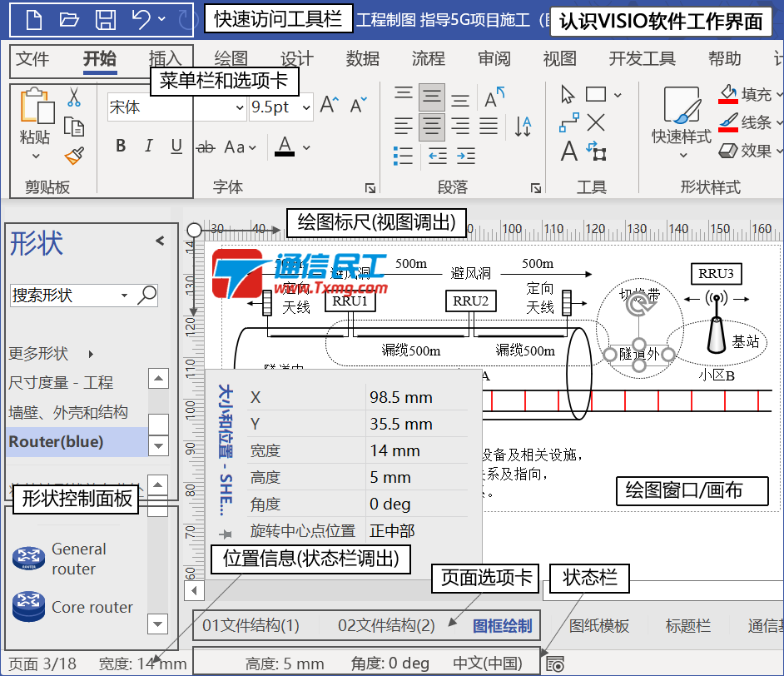Select the align left paragraph icon
The image size is (784, 676).
403,126
